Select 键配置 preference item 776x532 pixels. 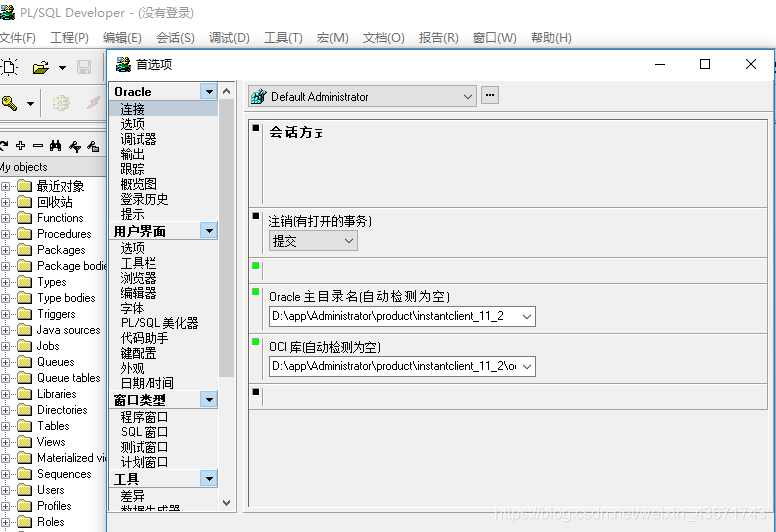(138, 353)
